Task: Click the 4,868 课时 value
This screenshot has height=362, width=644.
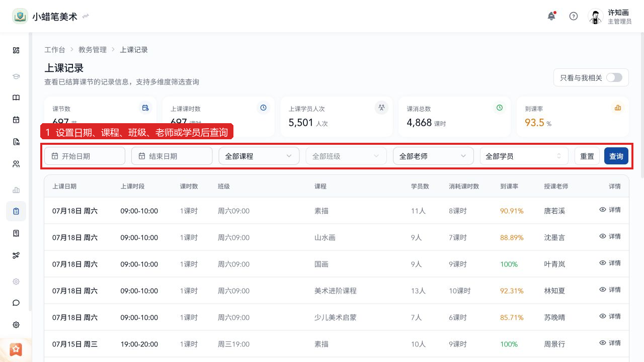Action: (426, 123)
